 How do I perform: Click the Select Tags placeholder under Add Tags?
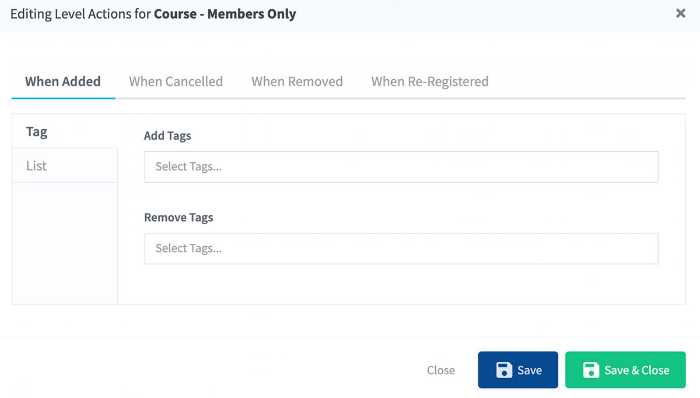188,166
